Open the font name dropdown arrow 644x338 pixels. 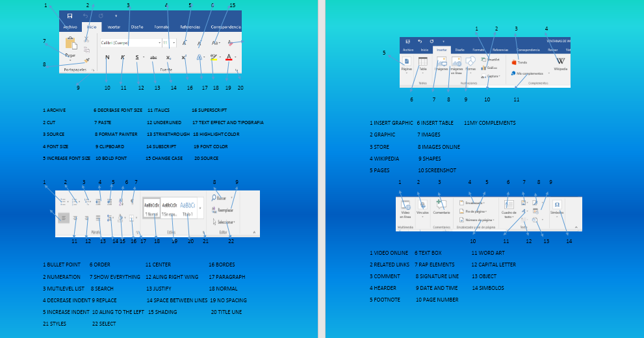(159, 43)
